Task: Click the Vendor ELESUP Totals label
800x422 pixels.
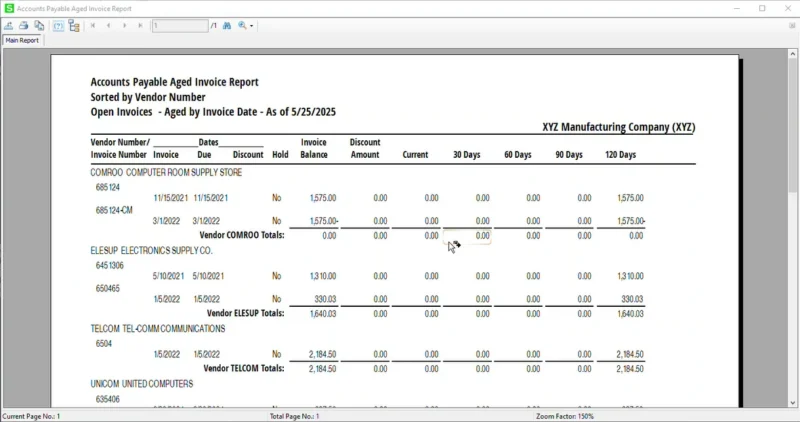Action: pyautogui.click(x=245, y=313)
